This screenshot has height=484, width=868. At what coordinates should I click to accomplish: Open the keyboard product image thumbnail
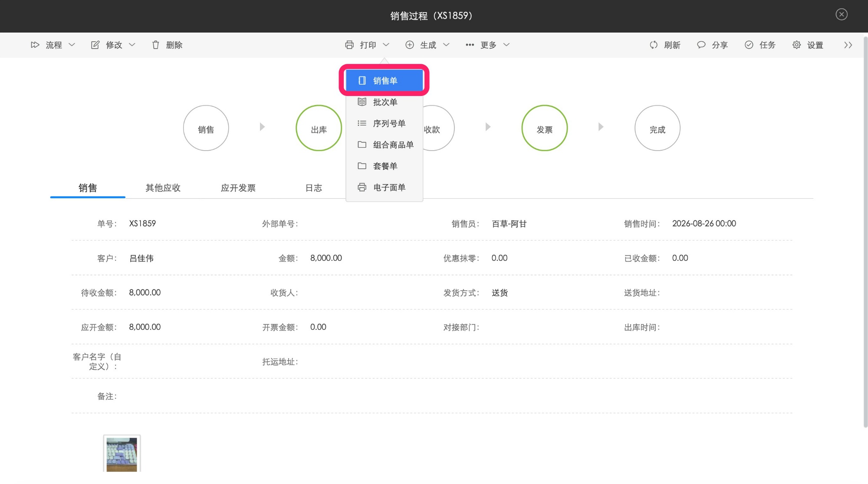pyautogui.click(x=122, y=454)
